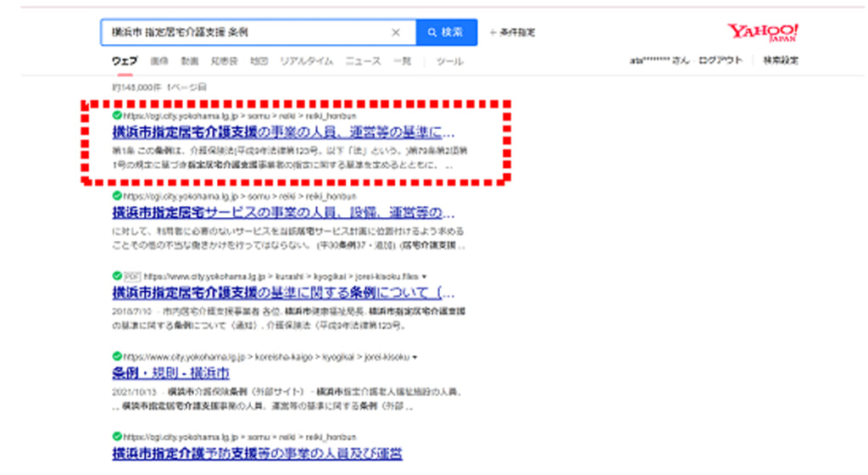Clear the search box with X icon
Image resolution: width=868 pixels, height=475 pixels.
(x=396, y=32)
